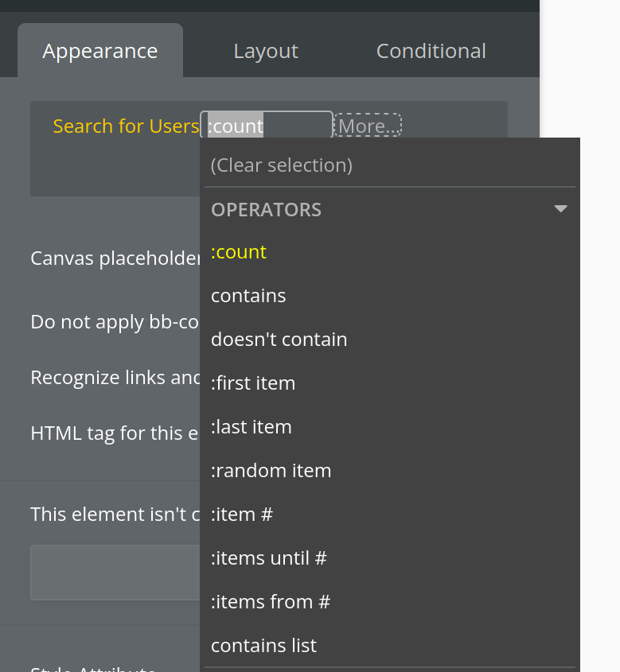This screenshot has height=672, width=620.
Task: Click the More... expression button
Action: (368, 126)
